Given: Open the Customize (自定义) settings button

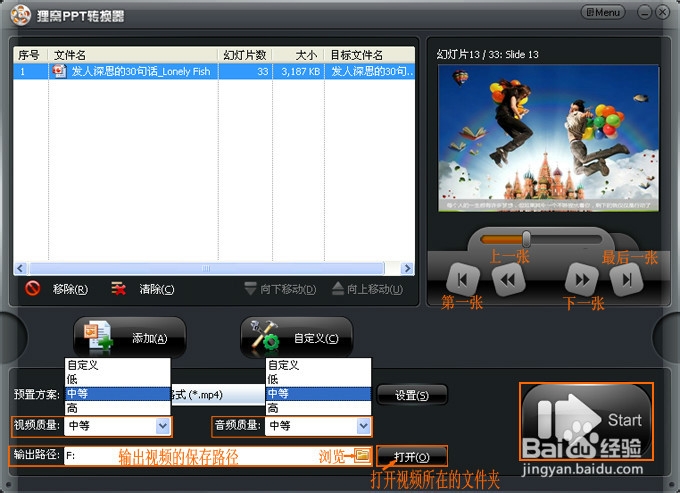Looking at the screenshot, I should tap(297, 337).
